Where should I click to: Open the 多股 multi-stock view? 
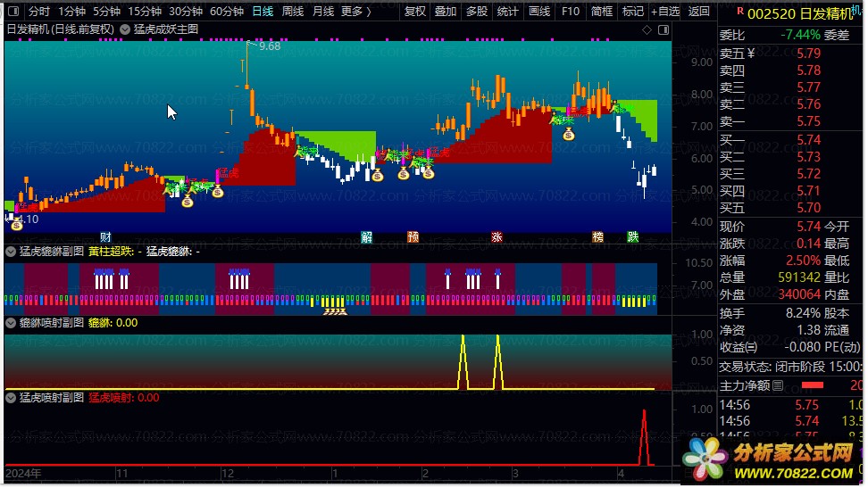pyautogui.click(x=477, y=11)
